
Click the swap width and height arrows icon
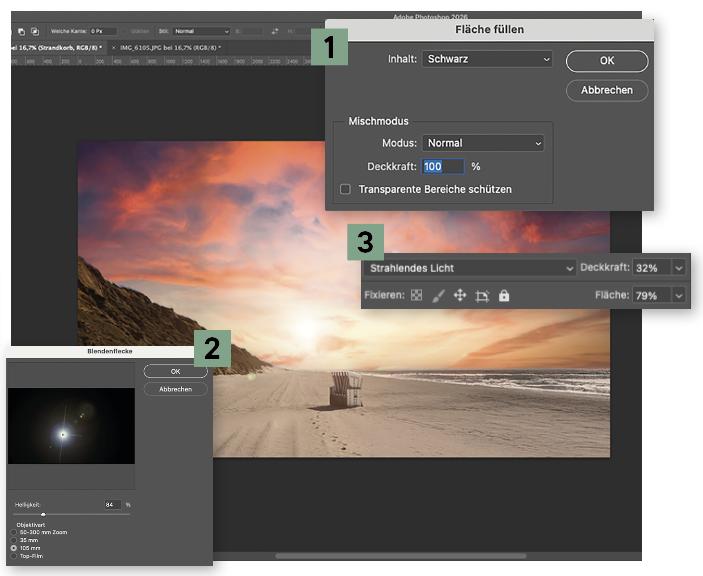coord(275,31)
